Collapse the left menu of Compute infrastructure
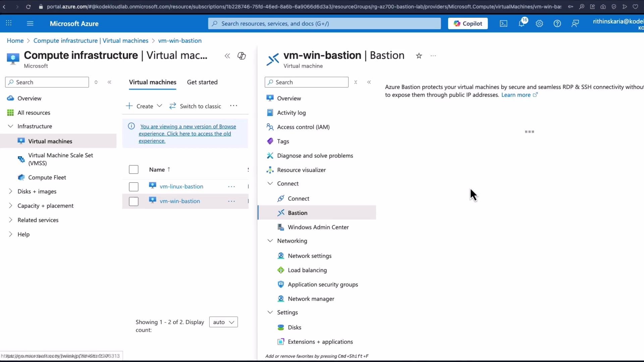 [x=109, y=82]
